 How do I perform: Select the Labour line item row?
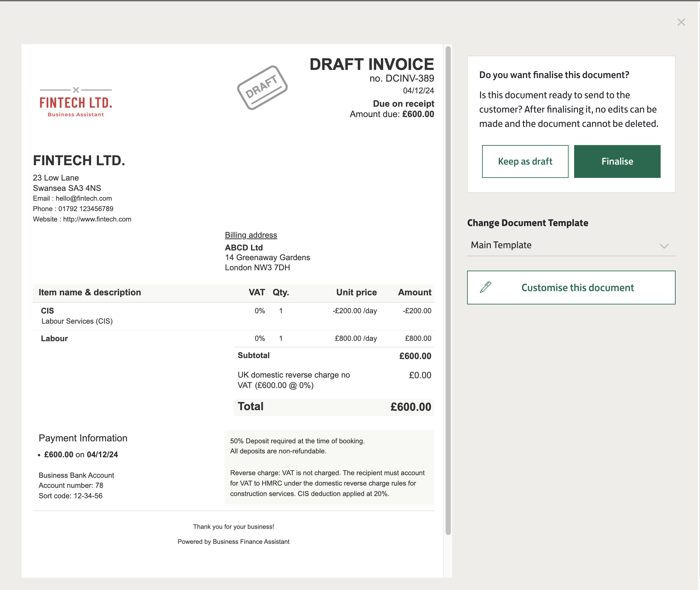coord(233,339)
